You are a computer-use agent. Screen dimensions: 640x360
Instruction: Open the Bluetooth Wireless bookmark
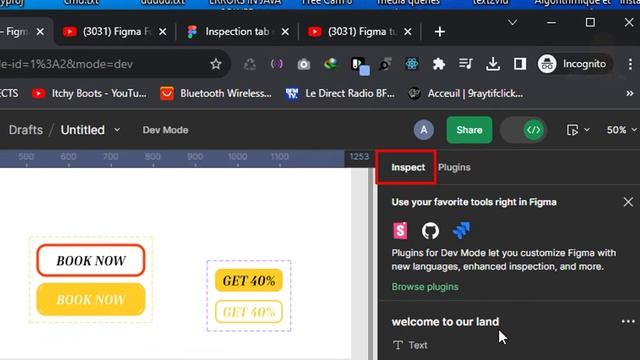coord(216,93)
